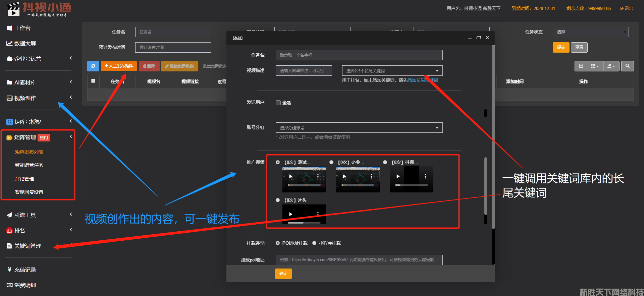Open more options on 抖视 video thumbnail
This screenshot has width=644, height=296.
tap(425, 176)
